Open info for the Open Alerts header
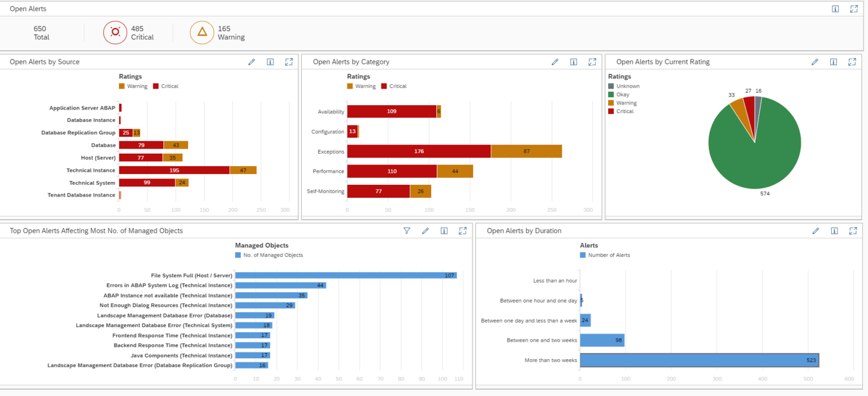Image resolution: width=868 pixels, height=396 pixels. coord(835,8)
